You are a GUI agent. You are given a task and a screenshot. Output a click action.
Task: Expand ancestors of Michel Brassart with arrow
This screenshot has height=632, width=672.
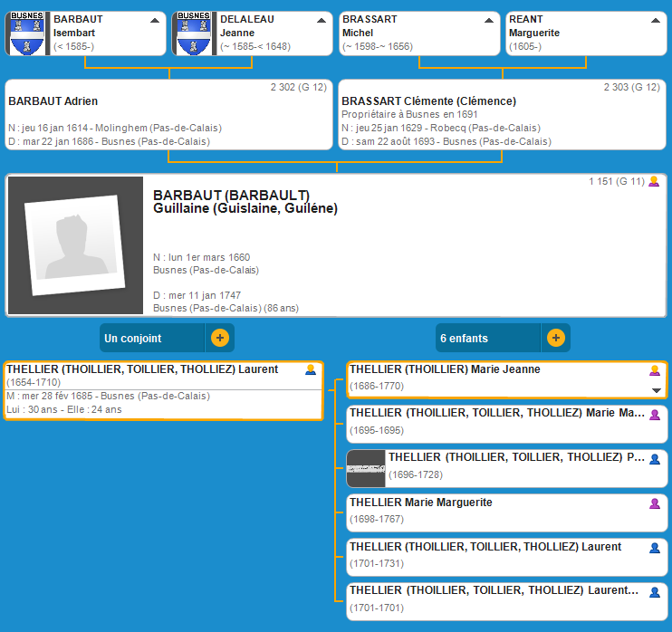coord(488,20)
